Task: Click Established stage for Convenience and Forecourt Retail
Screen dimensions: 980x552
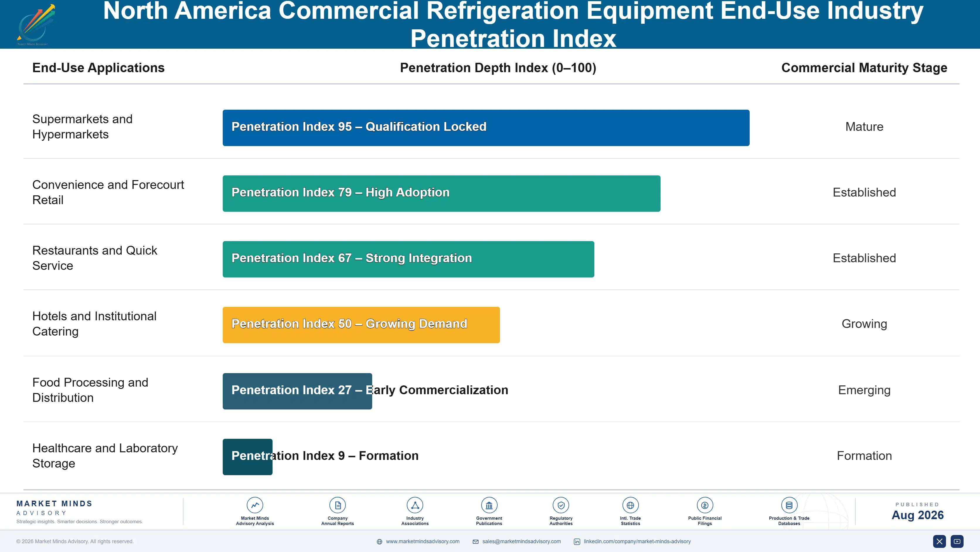Action: tap(864, 192)
